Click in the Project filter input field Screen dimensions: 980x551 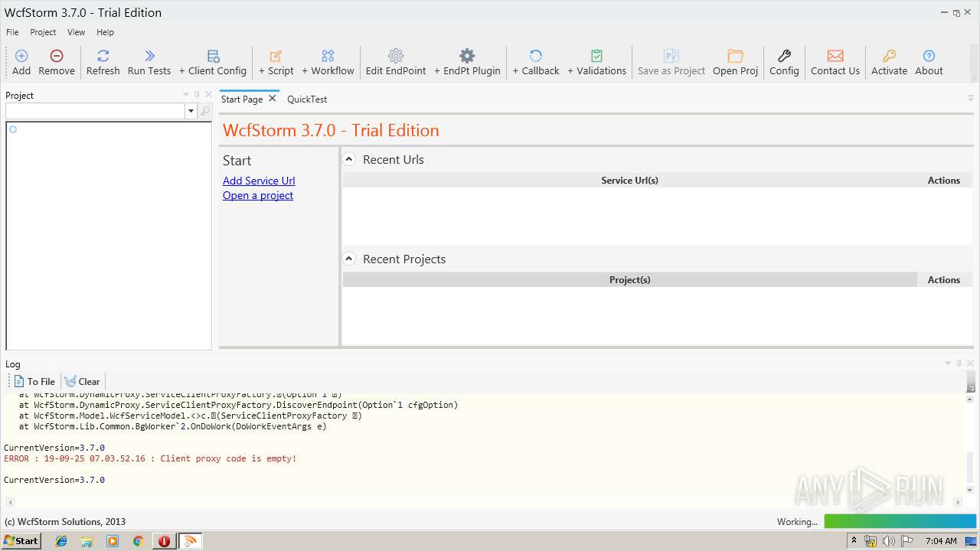coord(96,112)
